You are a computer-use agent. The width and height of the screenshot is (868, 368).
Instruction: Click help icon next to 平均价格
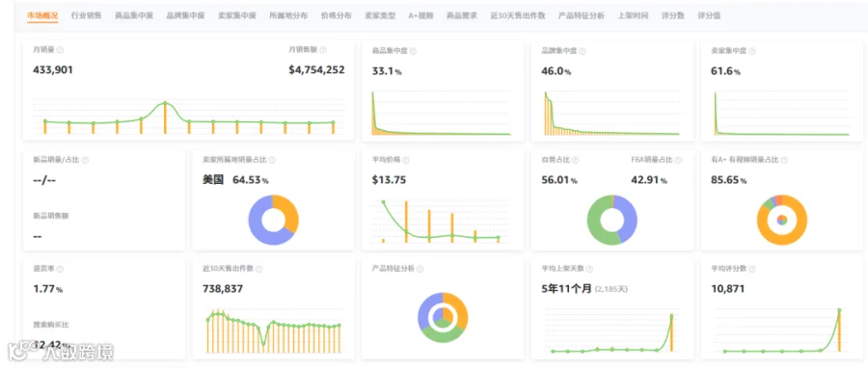(x=406, y=160)
